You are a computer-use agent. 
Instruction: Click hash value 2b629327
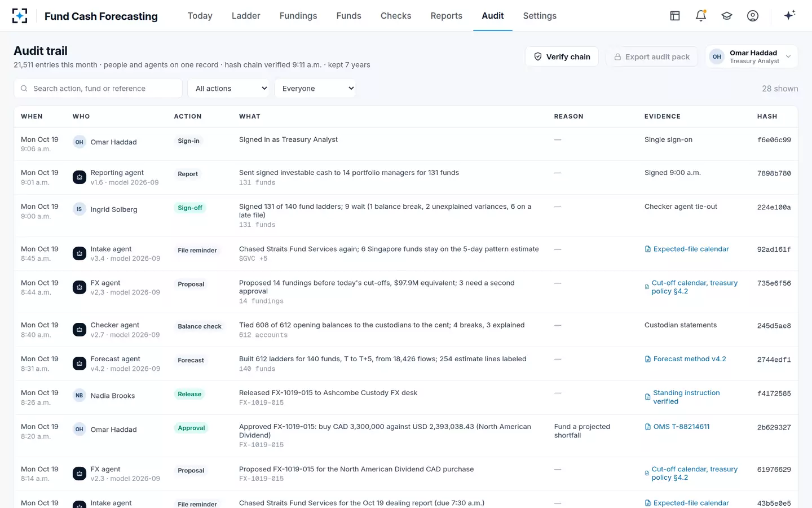tap(774, 428)
